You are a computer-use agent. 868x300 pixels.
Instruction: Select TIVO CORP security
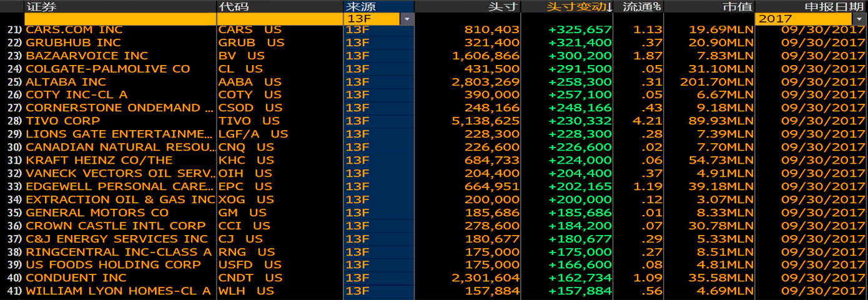pyautogui.click(x=63, y=121)
